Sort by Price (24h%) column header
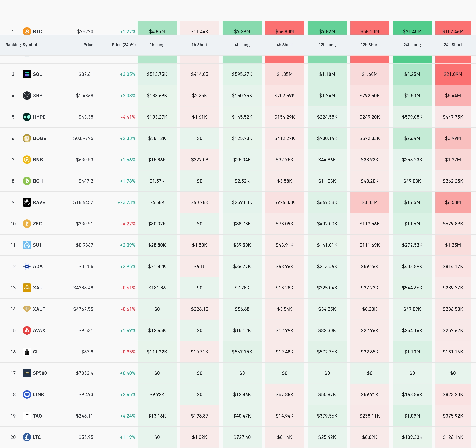The image size is (476, 448). (124, 45)
